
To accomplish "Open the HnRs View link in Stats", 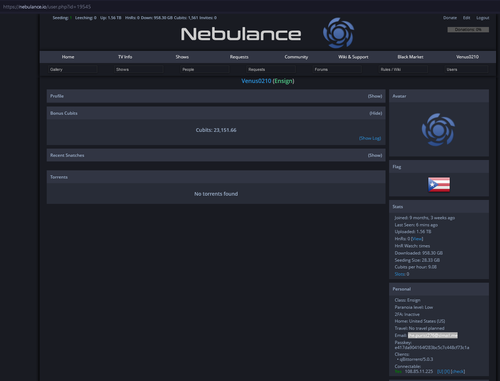I will pos(417,239).
